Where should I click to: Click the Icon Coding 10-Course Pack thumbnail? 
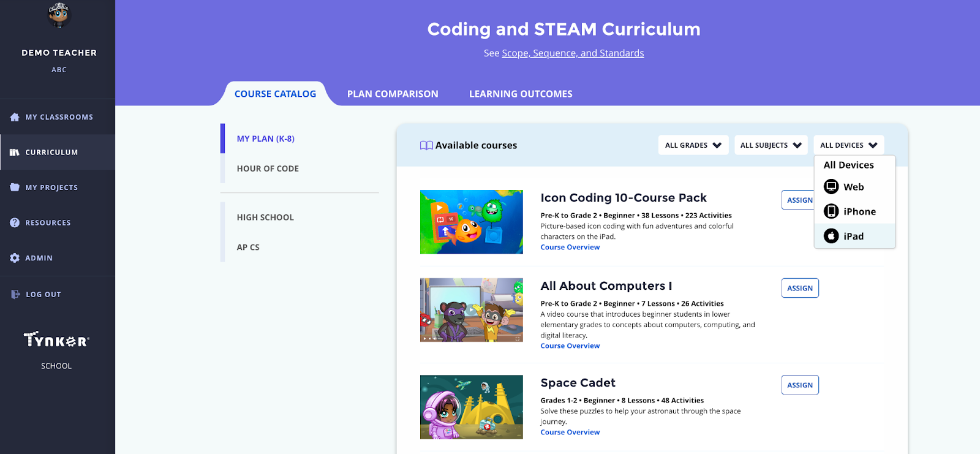click(x=472, y=222)
